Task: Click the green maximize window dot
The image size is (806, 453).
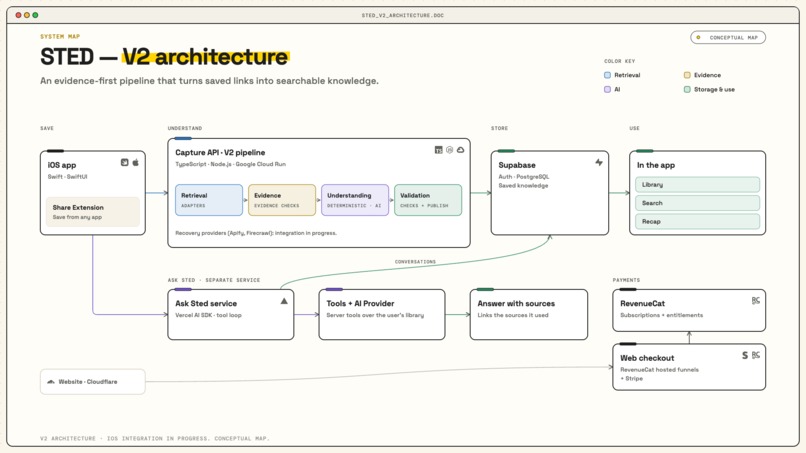Action: (35, 15)
